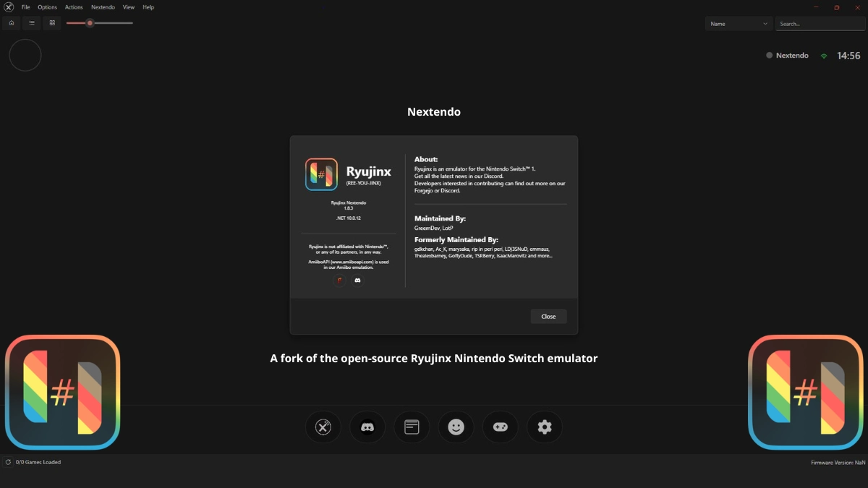Click the Ryujinx logo button in bottom dock

323,427
